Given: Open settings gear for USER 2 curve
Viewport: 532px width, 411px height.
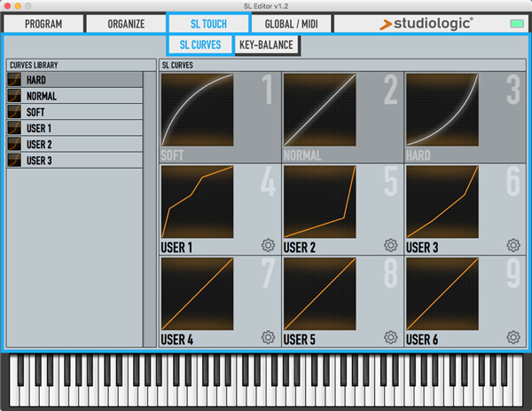Looking at the screenshot, I should (x=390, y=245).
